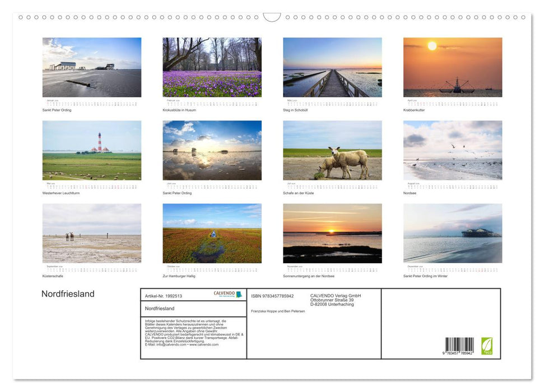544x392 pixels.
Task: Select the Schafe an der Küste sheep photo
Action: coord(332,150)
